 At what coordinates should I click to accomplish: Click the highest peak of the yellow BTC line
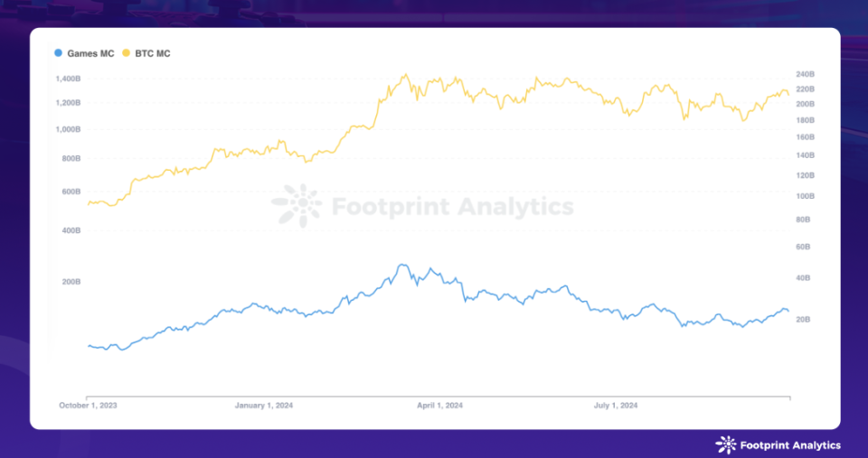[406, 75]
